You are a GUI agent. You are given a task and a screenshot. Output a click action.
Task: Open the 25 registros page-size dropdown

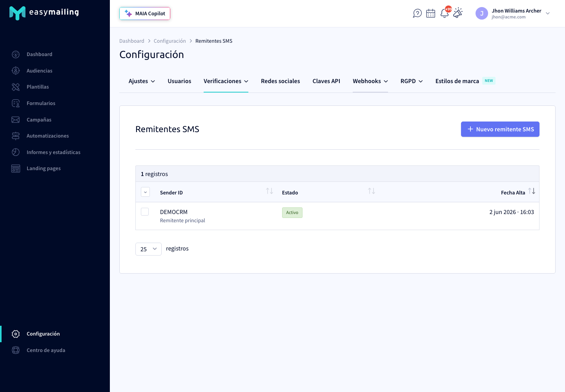point(148,249)
